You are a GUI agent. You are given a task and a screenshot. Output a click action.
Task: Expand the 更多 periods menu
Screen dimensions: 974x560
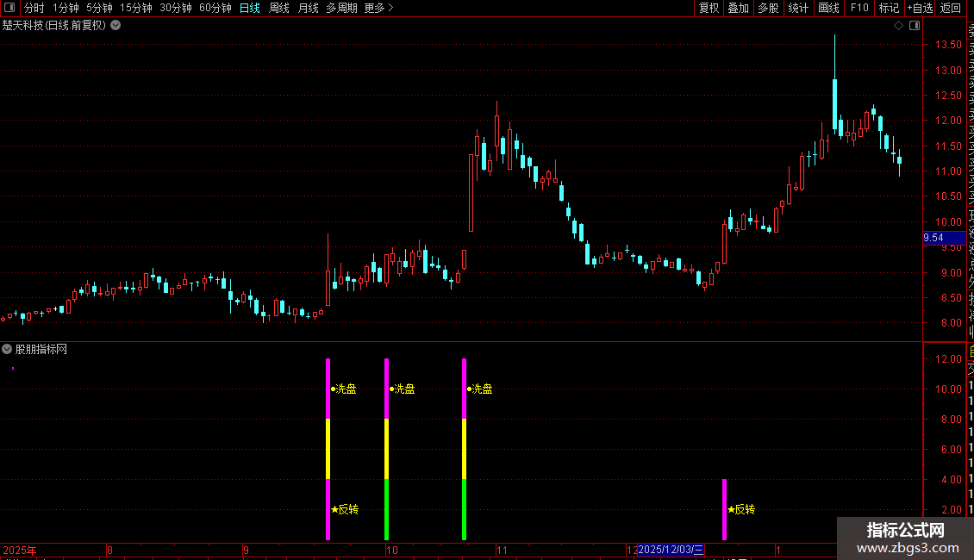(x=379, y=8)
